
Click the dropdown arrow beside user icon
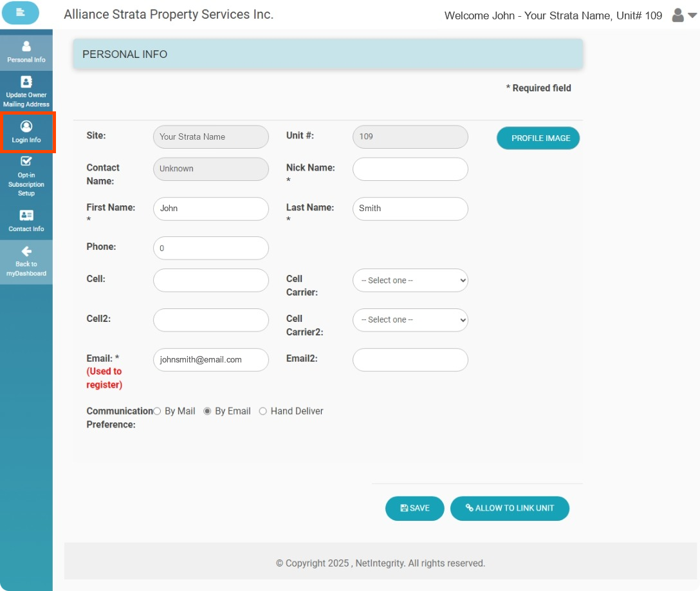click(x=692, y=15)
